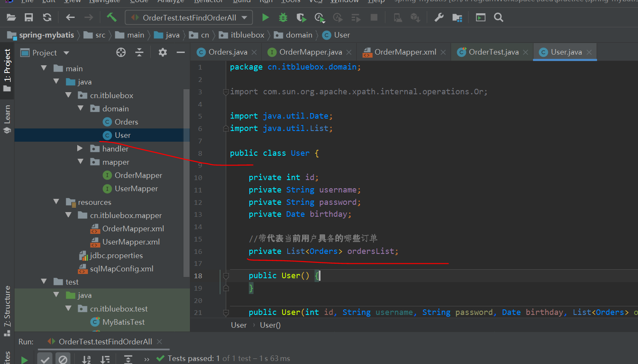638x364 pixels.
Task: Run OrderTest with the green play icon
Action: [265, 17]
